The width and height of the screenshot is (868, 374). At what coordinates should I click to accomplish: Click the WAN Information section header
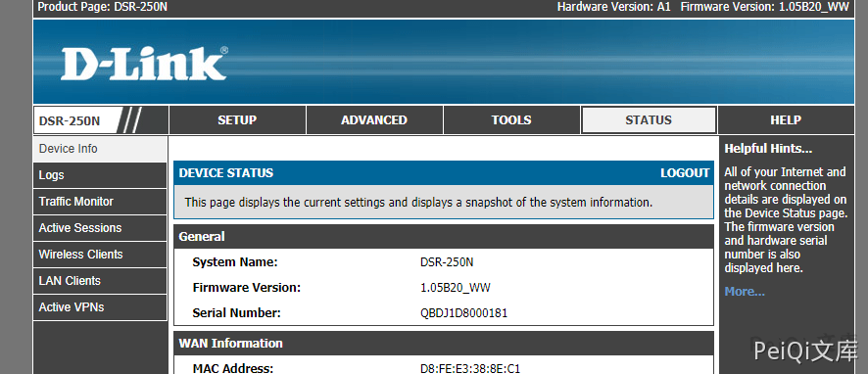pyautogui.click(x=444, y=344)
